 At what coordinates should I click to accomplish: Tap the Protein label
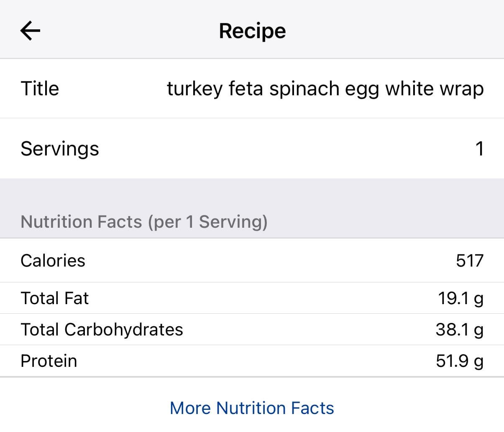point(49,361)
